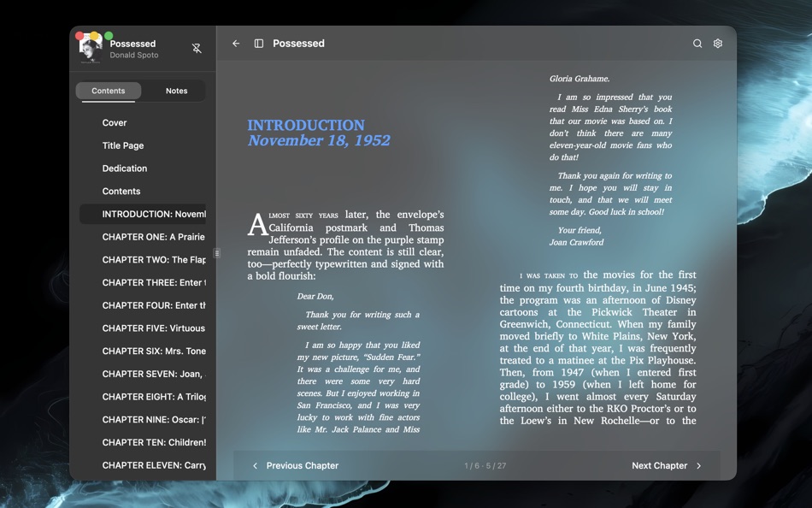Switch to the Notes tab
Image resolution: width=812 pixels, height=508 pixels.
[176, 91]
